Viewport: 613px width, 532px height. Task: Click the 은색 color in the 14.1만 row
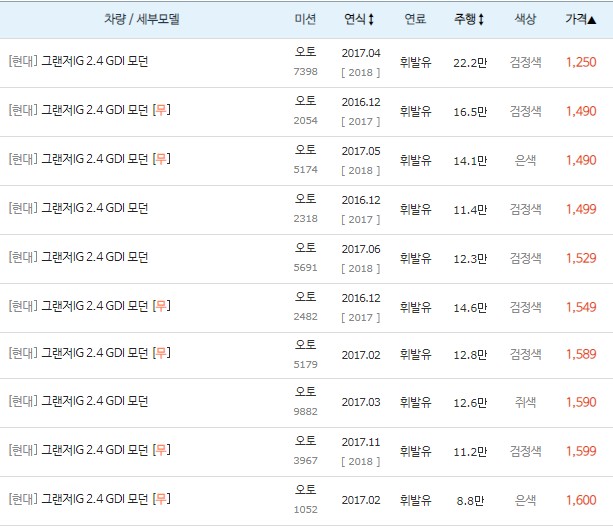click(x=525, y=160)
